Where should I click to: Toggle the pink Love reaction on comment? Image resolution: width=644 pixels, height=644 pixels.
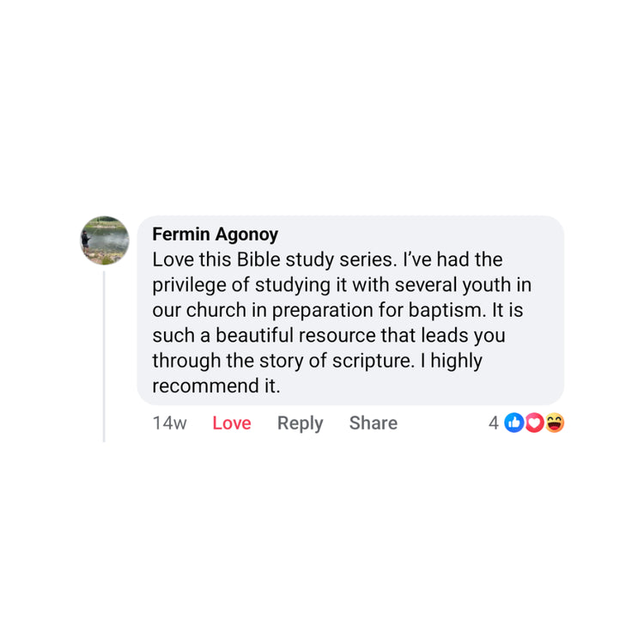pos(232,423)
